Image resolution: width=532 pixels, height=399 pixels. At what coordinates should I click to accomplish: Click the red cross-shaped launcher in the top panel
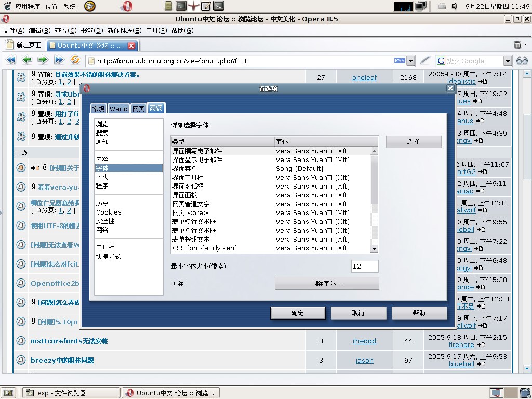click(193, 6)
